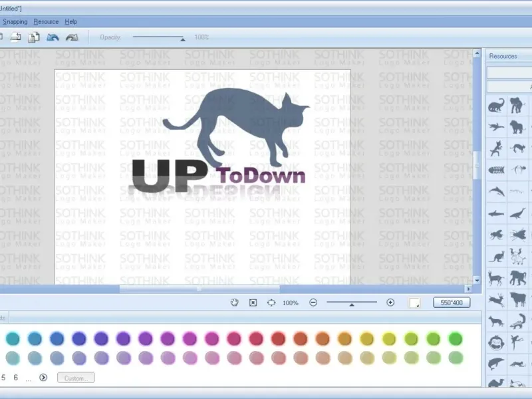The image size is (532, 399).
Task: Switch to color palette page 6
Action: coord(15,377)
